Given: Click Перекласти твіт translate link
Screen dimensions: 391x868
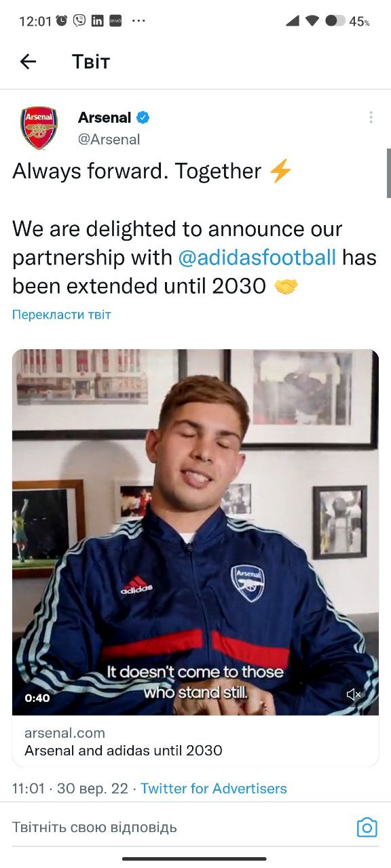Looking at the screenshot, I should pos(61,315).
